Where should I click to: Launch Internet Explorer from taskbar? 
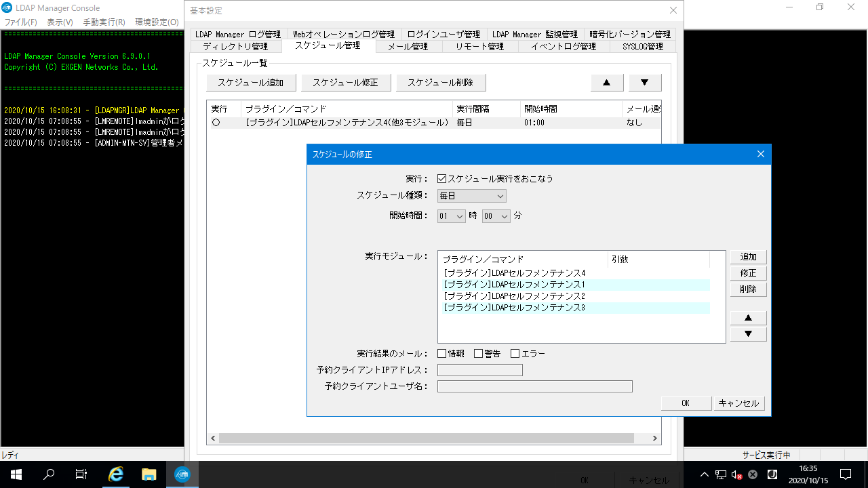[116, 474]
